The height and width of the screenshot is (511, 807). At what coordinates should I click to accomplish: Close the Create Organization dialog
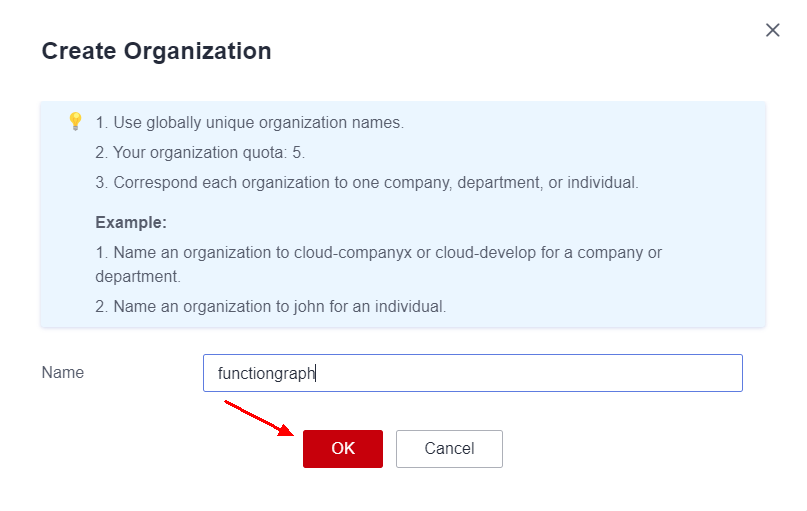(772, 30)
